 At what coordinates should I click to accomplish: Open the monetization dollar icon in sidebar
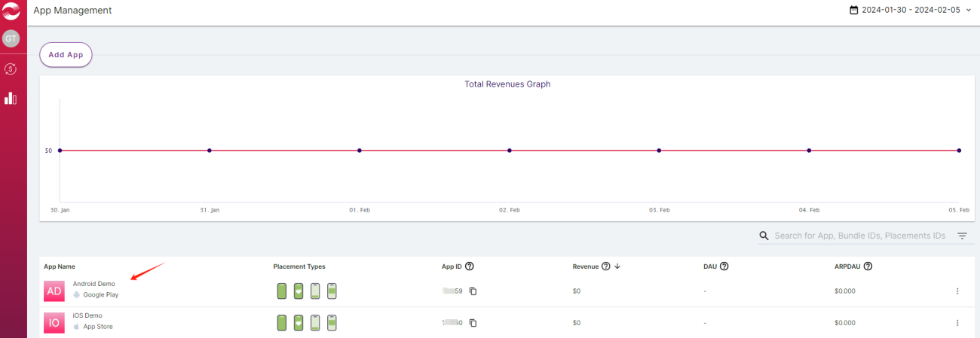tap(11, 69)
